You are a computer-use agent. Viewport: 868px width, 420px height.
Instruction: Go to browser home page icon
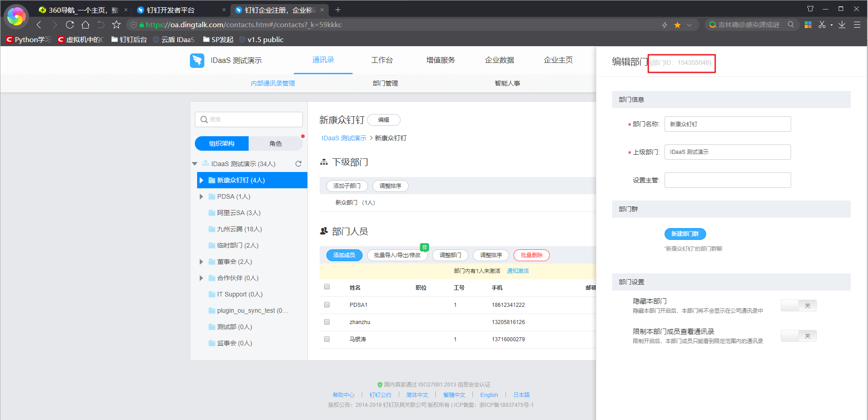(x=85, y=25)
